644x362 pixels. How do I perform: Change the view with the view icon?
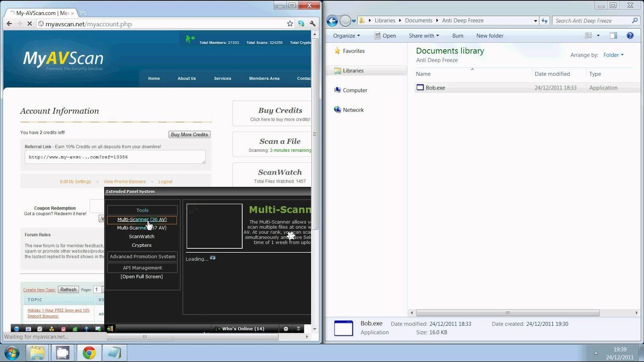[589, 36]
